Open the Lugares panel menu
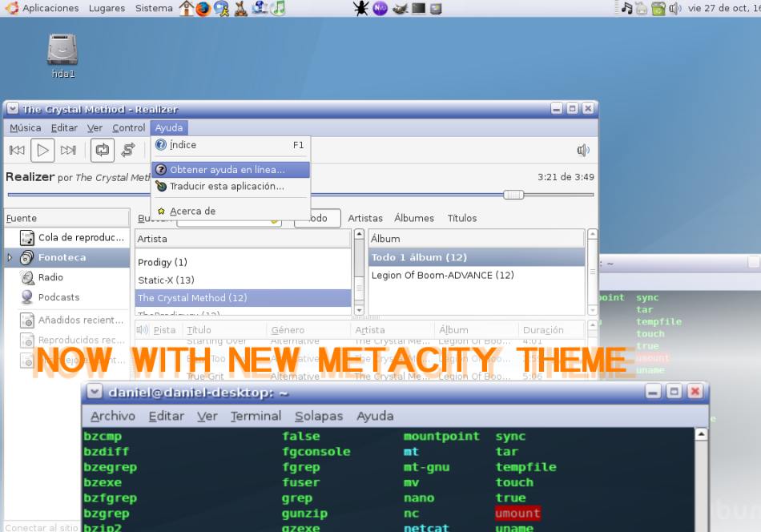Screen dimensions: 761x532 [107, 8]
